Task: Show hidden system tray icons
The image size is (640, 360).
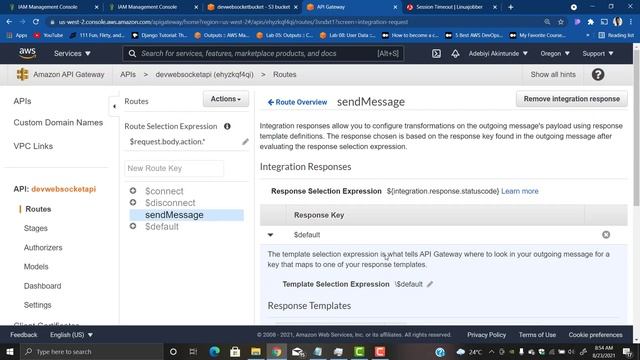Action: pos(491,351)
